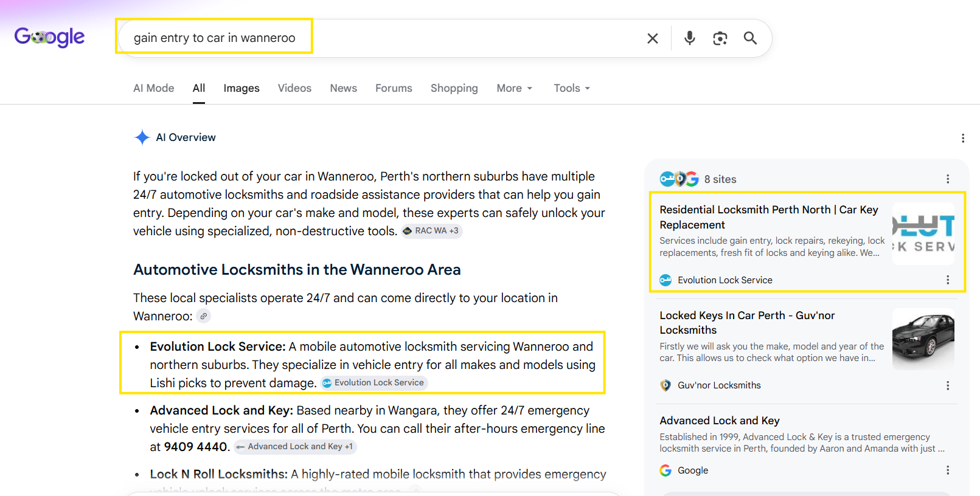Screen dimensions: 980x496
Task: Open the Tools dropdown
Action: click(x=572, y=88)
